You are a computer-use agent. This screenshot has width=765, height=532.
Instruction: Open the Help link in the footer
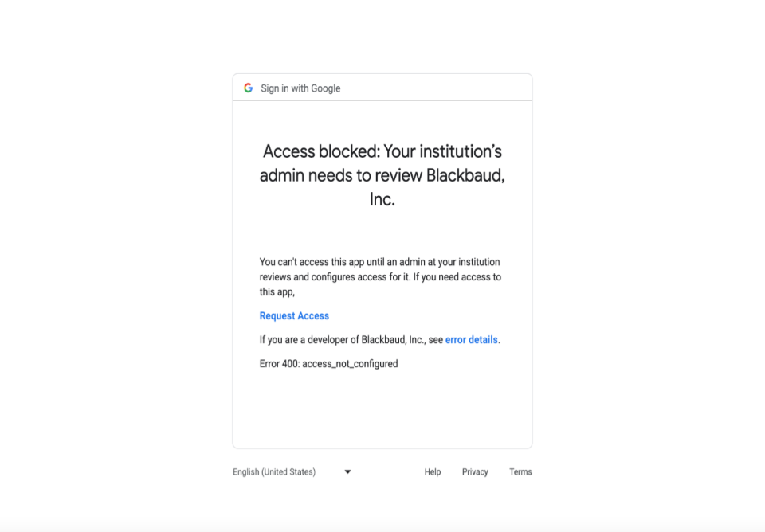point(432,472)
